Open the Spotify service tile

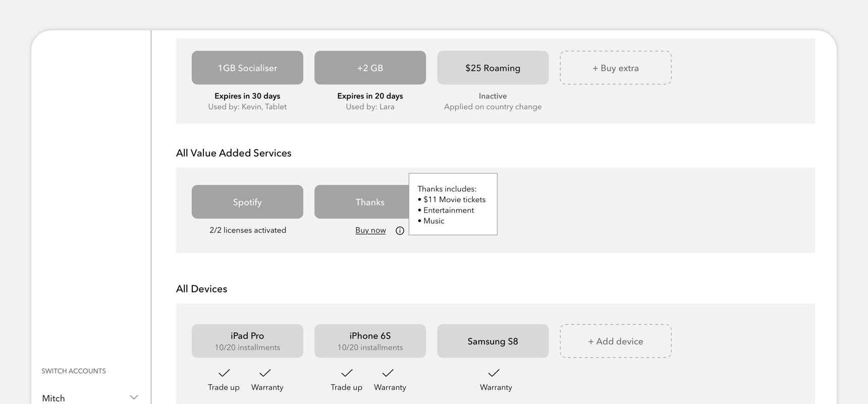point(247,202)
